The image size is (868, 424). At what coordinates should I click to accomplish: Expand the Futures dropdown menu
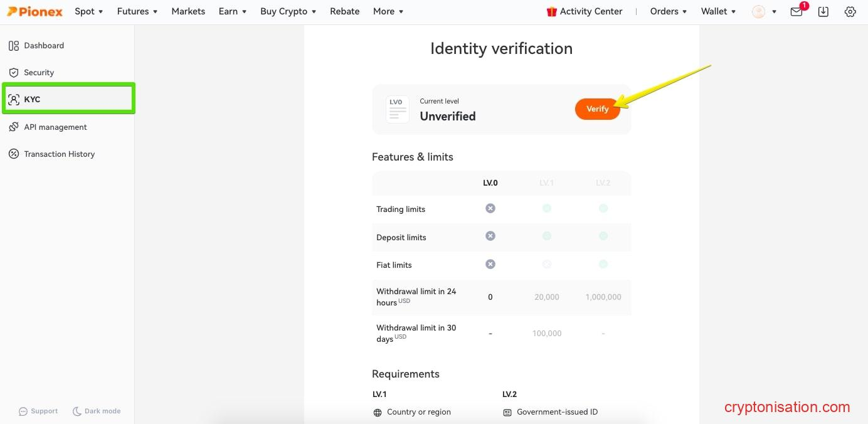coord(137,11)
